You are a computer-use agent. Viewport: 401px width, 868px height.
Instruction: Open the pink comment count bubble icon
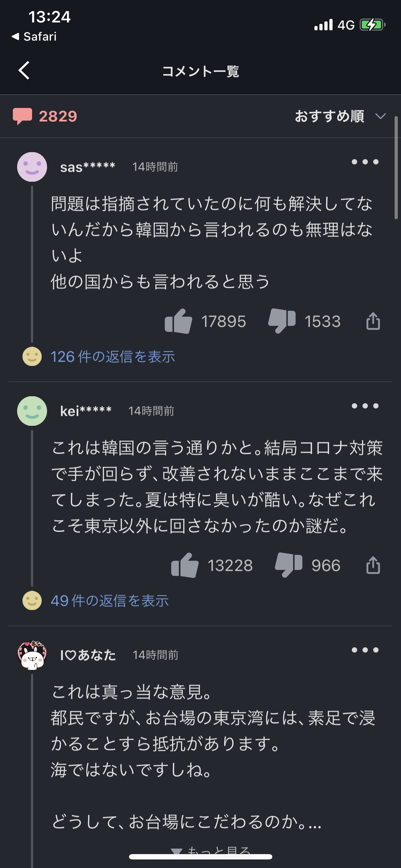[22, 116]
